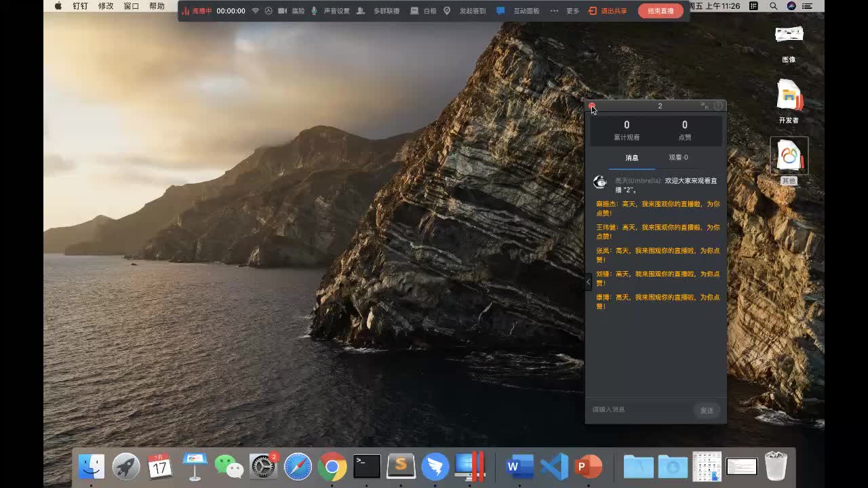Open the 钉钉 app menu
This screenshot has height=488, width=868.
point(80,6)
